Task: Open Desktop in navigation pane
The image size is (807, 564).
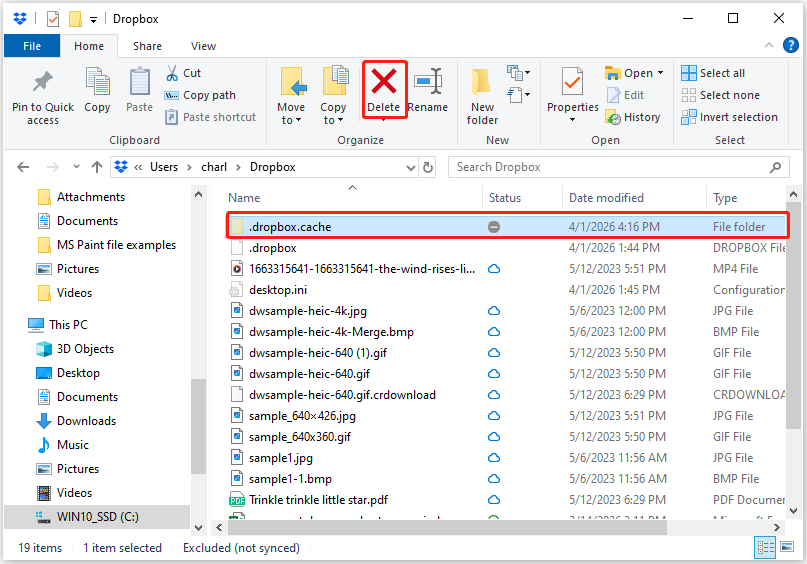Action: coord(78,373)
